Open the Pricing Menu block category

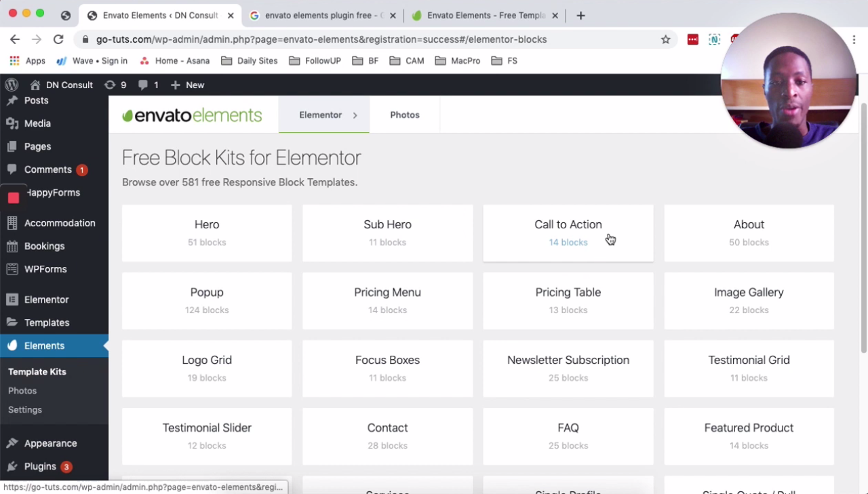388,301
